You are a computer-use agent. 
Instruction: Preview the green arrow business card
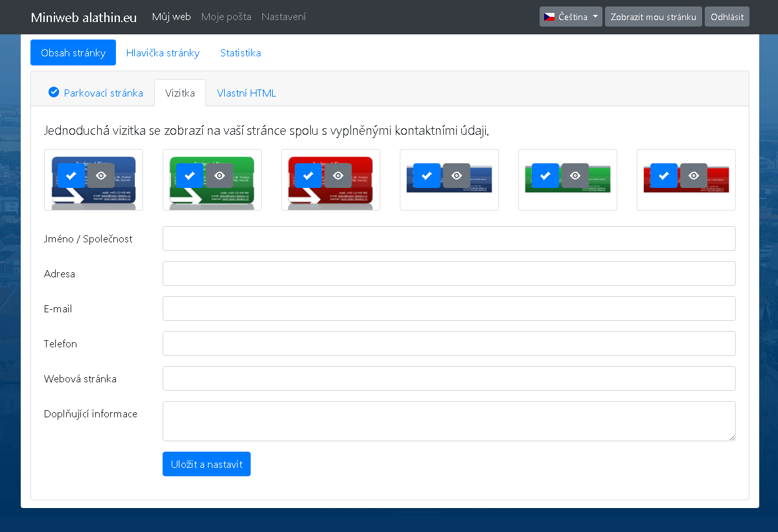click(x=220, y=176)
